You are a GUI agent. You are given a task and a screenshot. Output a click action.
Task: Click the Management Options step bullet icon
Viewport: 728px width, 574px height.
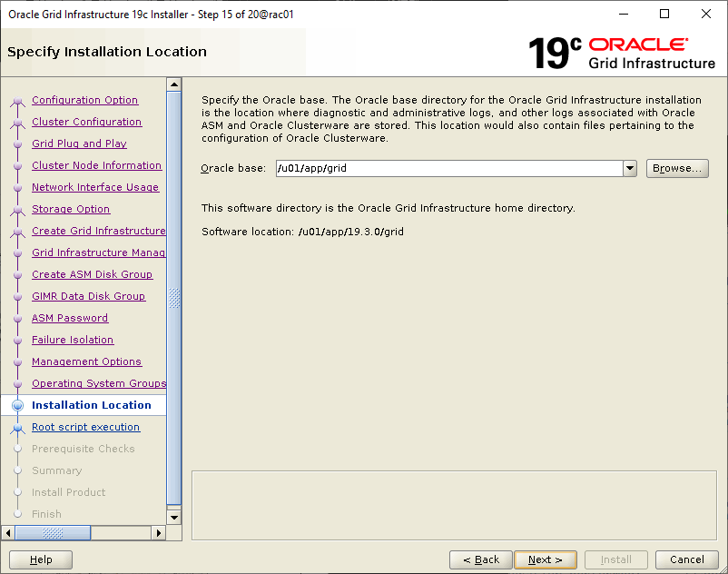point(17,362)
